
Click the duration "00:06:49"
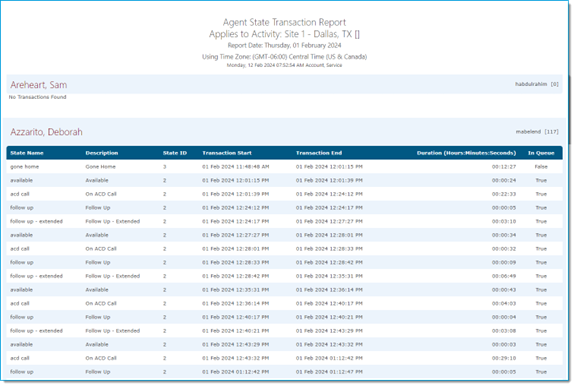click(x=504, y=276)
